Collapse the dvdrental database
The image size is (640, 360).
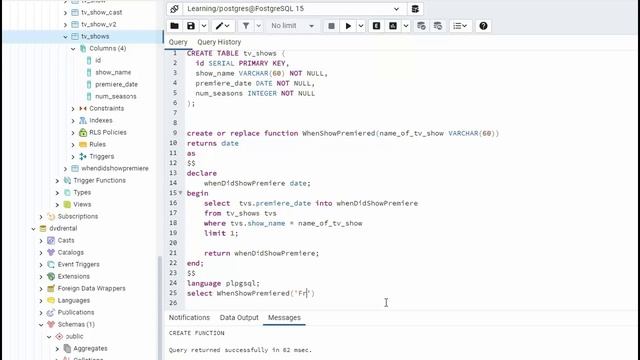click(x=33, y=229)
